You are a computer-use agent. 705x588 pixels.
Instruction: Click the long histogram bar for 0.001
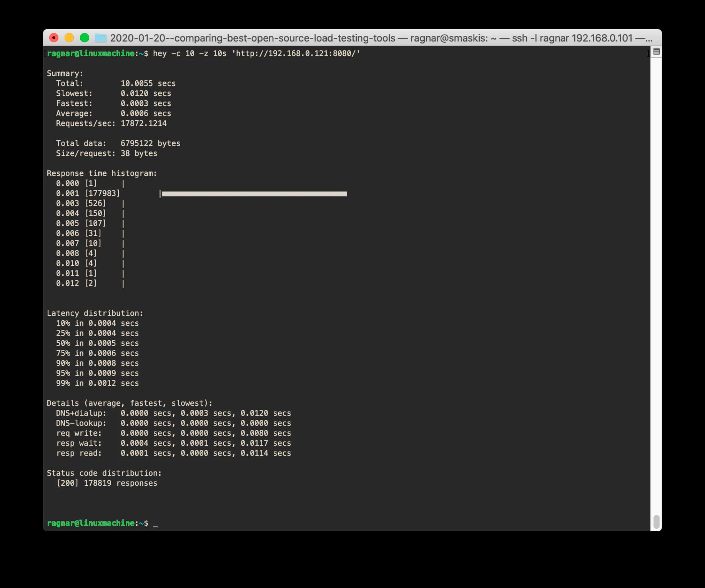click(x=254, y=194)
